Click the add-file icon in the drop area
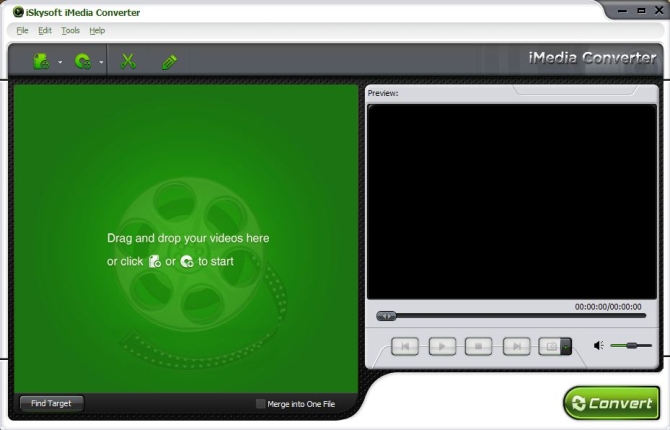 point(154,262)
